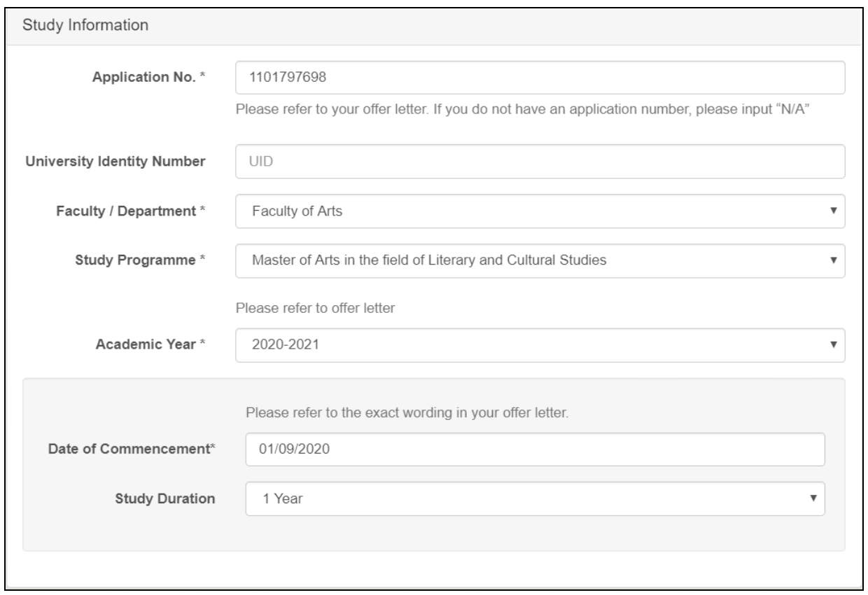This screenshot has width=868, height=595.
Task: Click the Application No. input field
Action: click(539, 78)
